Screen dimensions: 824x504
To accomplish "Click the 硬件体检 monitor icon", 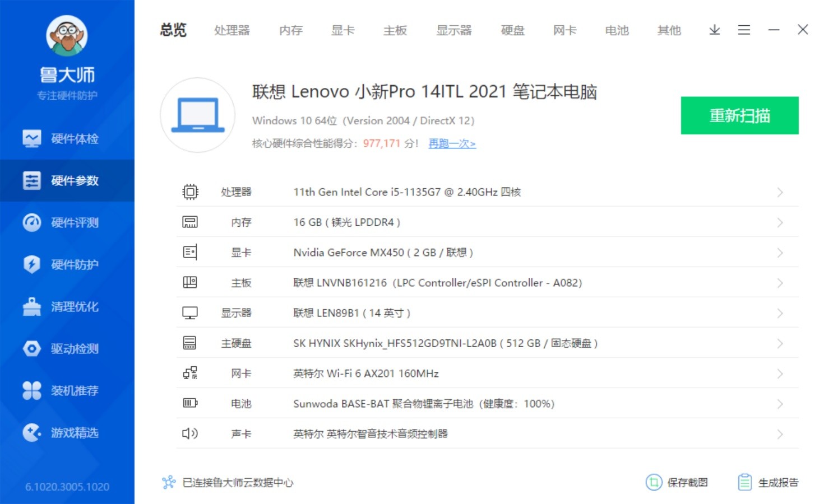I will pos(32,138).
